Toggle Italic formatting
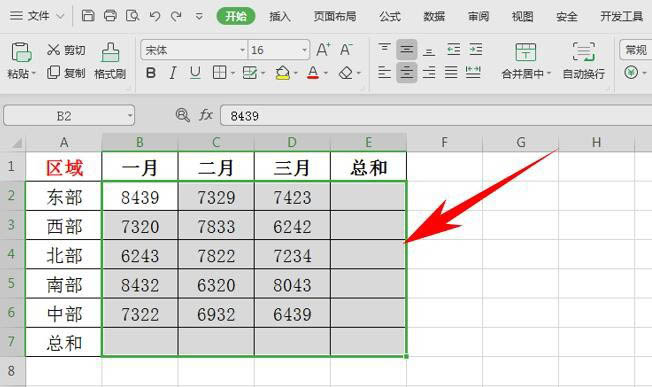This screenshot has width=652, height=387. click(173, 73)
